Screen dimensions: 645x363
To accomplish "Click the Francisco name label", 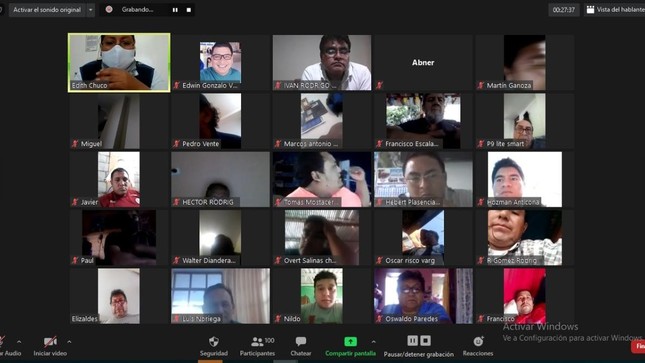I will pyautogui.click(x=501, y=319).
